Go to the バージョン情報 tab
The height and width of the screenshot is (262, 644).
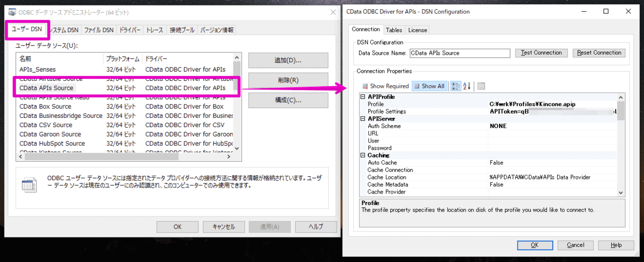pyautogui.click(x=217, y=30)
